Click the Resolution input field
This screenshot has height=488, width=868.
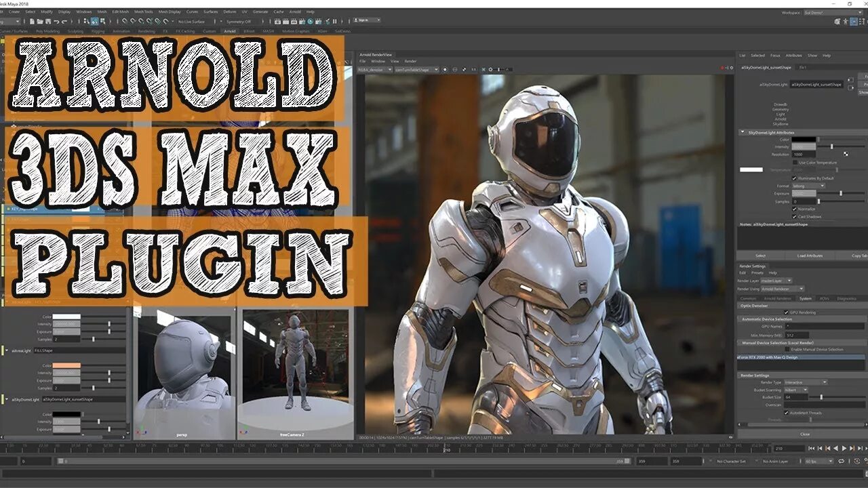[804, 155]
